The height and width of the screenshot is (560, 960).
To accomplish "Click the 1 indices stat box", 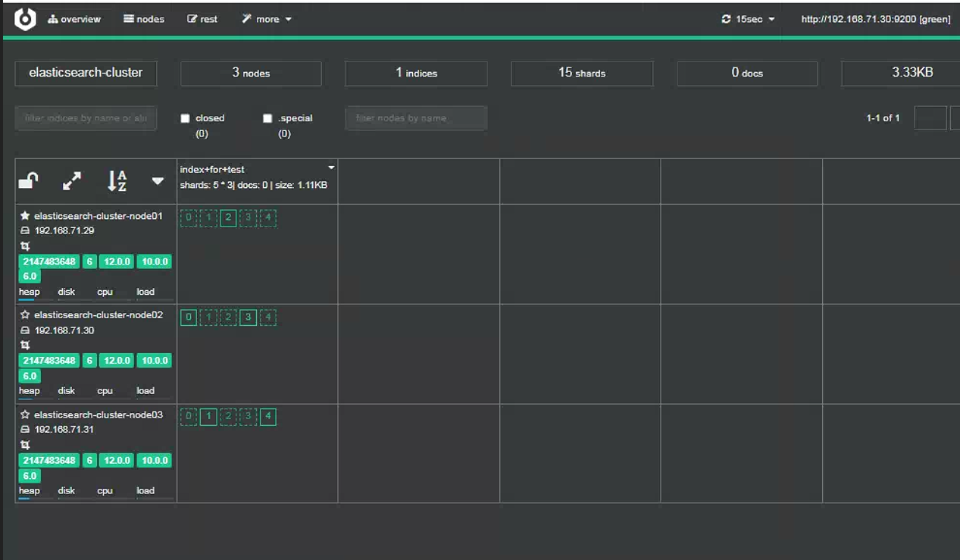I will tap(416, 74).
